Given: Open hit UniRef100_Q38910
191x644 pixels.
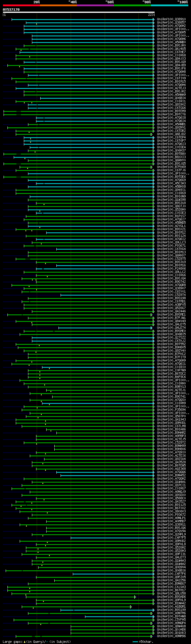Looking at the screenshot, I should [x=171, y=19].
